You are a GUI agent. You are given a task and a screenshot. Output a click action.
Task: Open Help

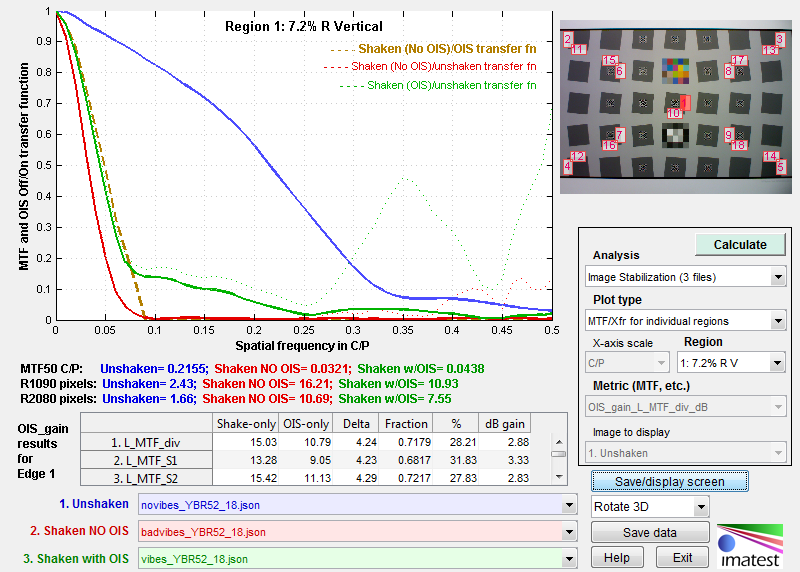[x=617, y=557]
